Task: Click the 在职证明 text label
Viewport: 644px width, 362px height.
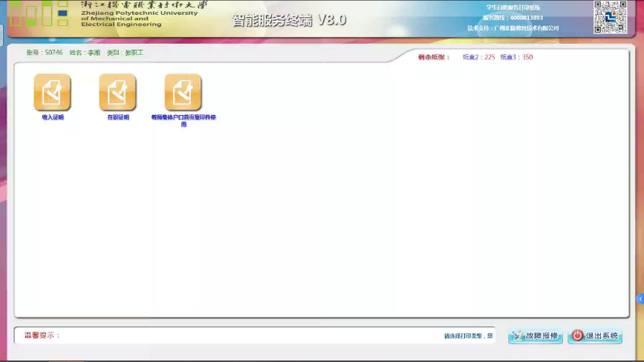Action: (x=118, y=117)
